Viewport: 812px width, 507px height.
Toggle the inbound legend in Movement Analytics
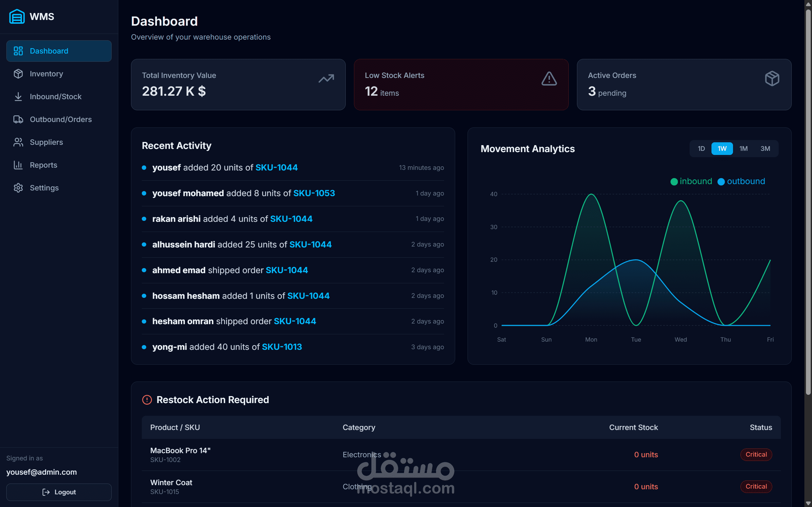click(x=691, y=181)
